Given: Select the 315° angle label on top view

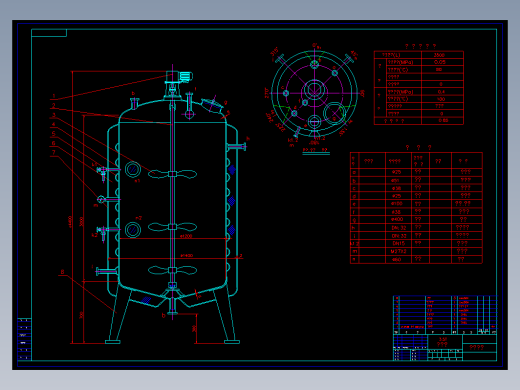Looking at the screenshot, I should tap(274, 52).
